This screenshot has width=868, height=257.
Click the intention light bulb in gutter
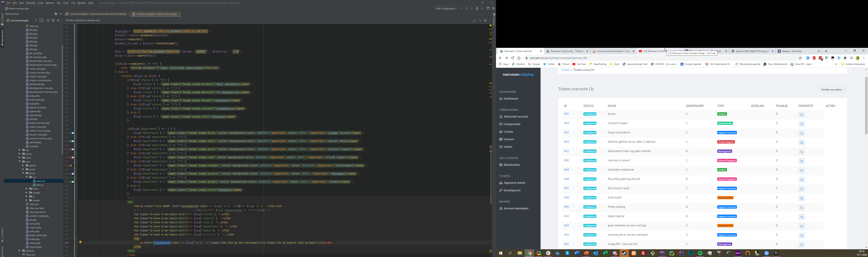(80, 242)
